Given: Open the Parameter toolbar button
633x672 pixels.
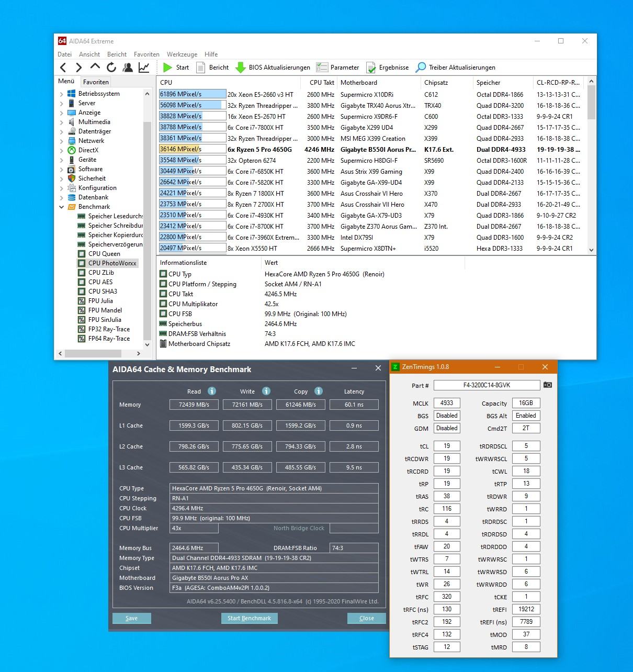Looking at the screenshot, I should point(338,68).
